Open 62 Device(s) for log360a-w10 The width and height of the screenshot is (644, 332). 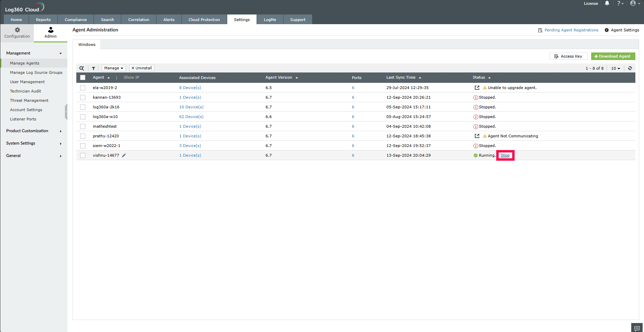click(x=191, y=117)
